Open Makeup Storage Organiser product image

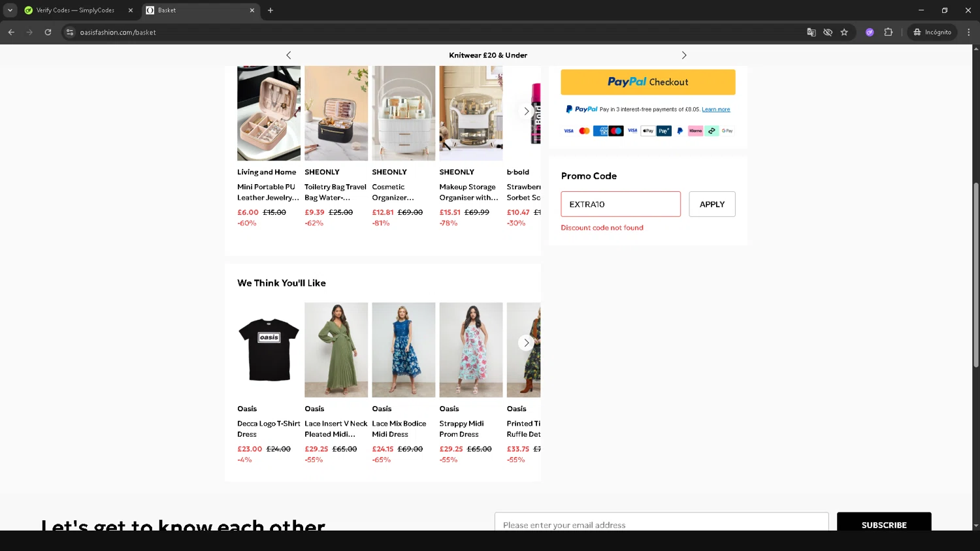[471, 113]
